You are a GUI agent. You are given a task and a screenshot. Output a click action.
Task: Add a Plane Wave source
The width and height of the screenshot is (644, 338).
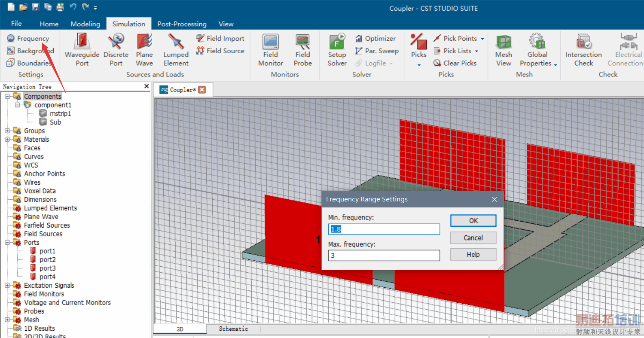(144, 50)
